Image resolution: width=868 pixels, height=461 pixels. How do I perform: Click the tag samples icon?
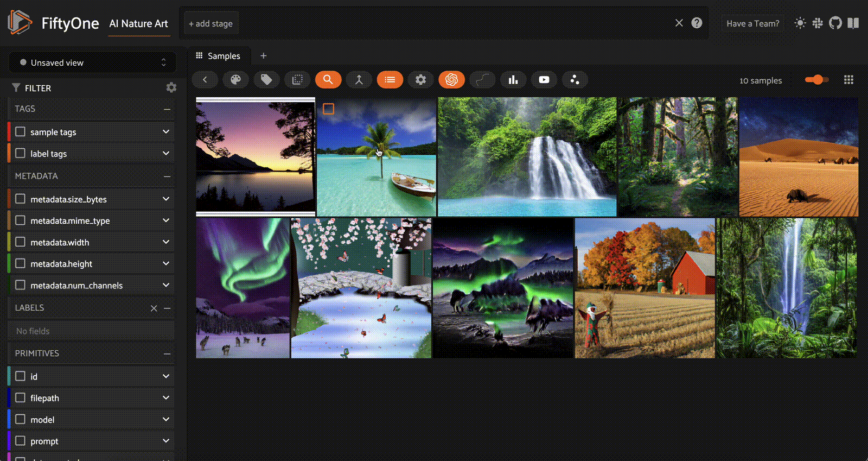coord(266,80)
